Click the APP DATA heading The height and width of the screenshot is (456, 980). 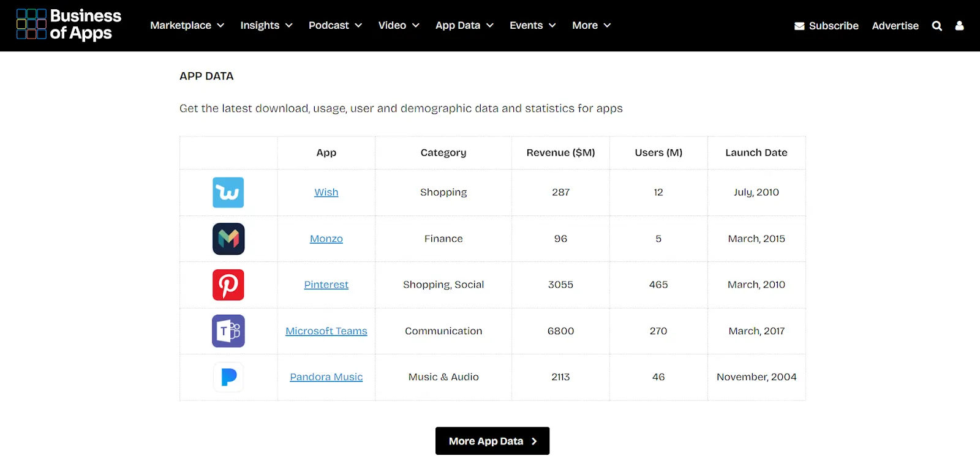coord(206,76)
